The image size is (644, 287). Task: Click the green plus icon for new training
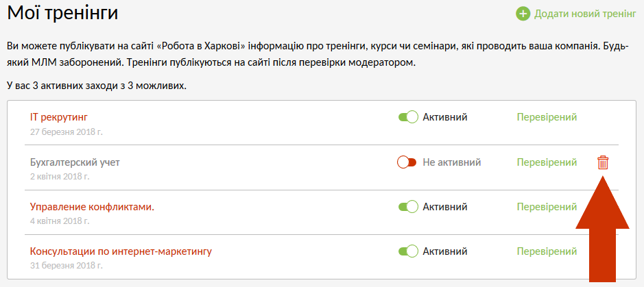coord(523,14)
